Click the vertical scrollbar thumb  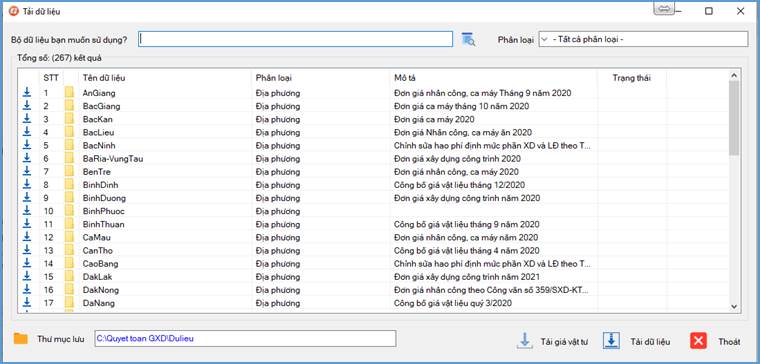click(x=733, y=118)
